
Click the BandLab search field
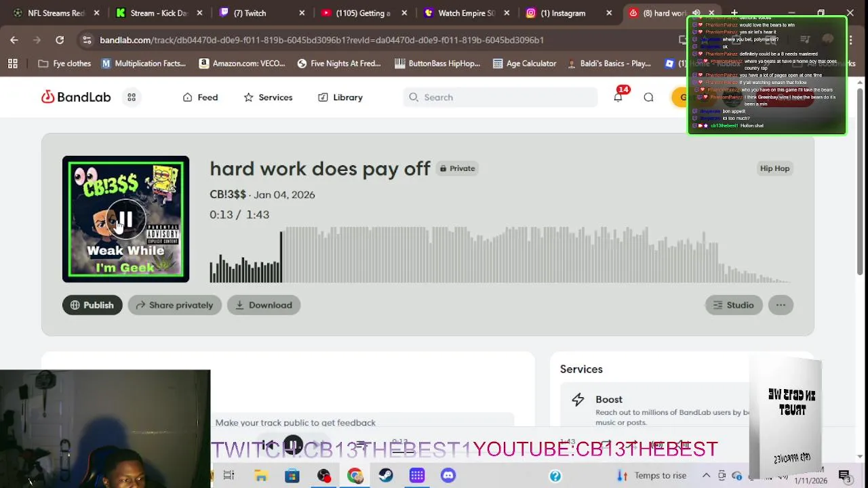(500, 97)
